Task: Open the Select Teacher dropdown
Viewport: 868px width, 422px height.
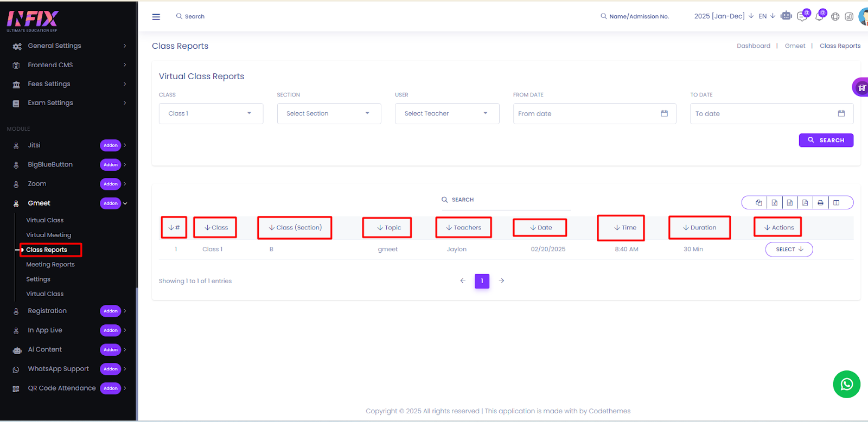Action: click(447, 113)
